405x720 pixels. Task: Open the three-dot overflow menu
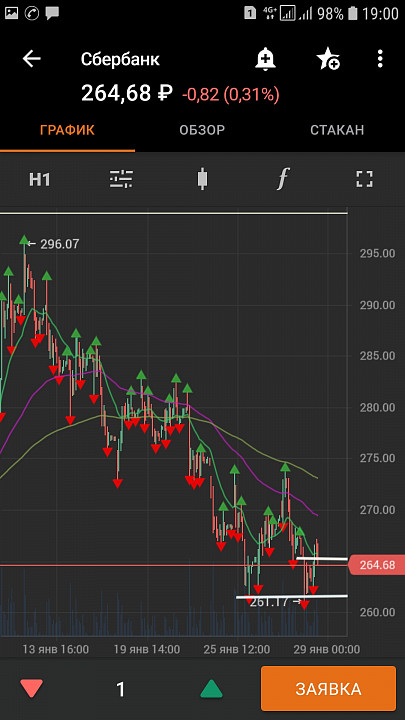tap(380, 59)
